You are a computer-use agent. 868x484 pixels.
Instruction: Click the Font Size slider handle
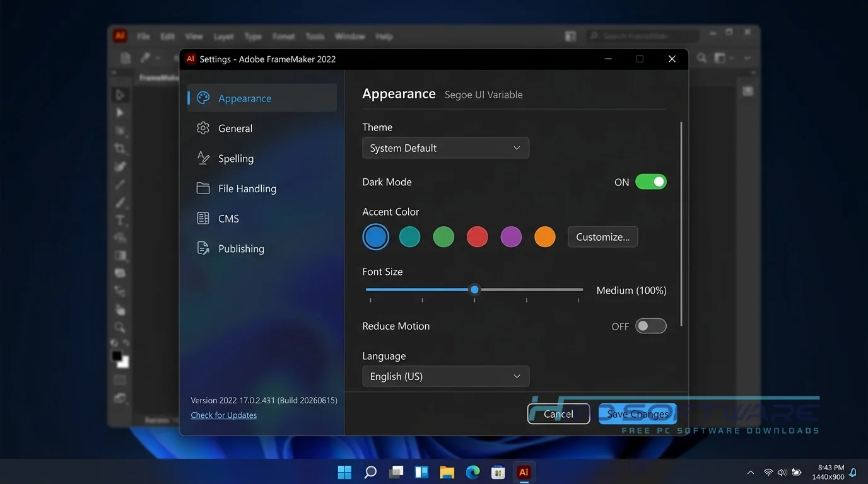(475, 290)
